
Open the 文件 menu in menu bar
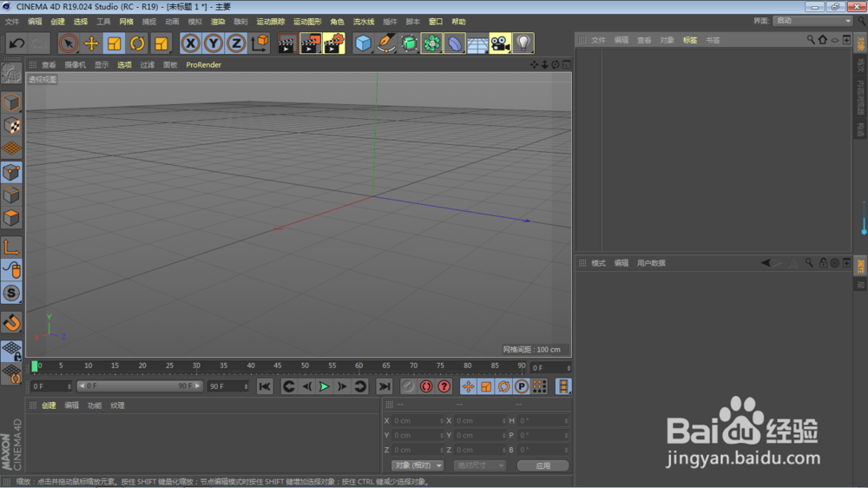(x=11, y=22)
